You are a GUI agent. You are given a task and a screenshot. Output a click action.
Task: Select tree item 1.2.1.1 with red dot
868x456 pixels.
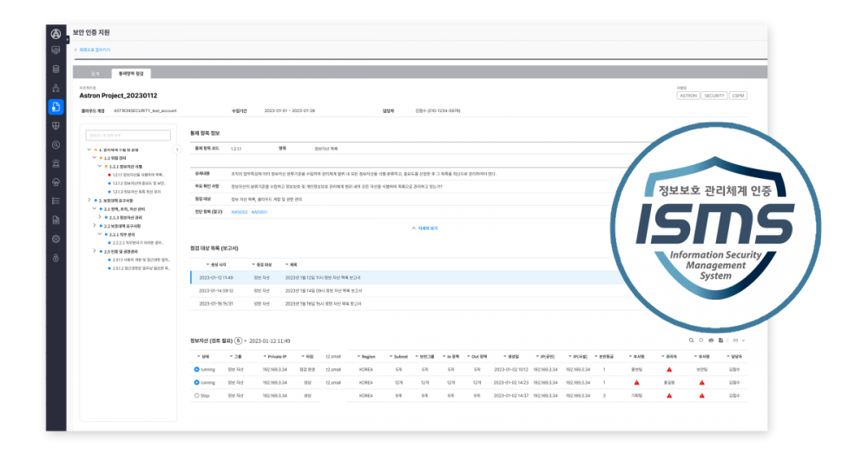tap(136, 175)
